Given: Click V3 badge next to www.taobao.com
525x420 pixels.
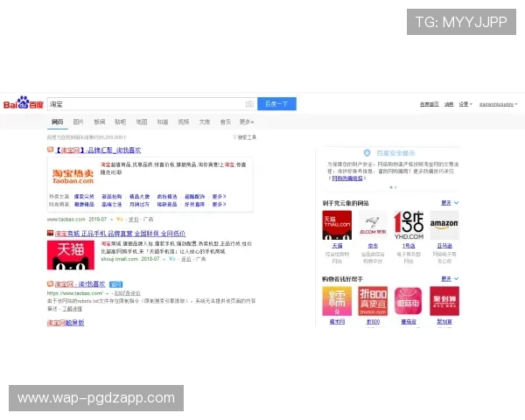Looking at the screenshot, I should coord(120,220).
